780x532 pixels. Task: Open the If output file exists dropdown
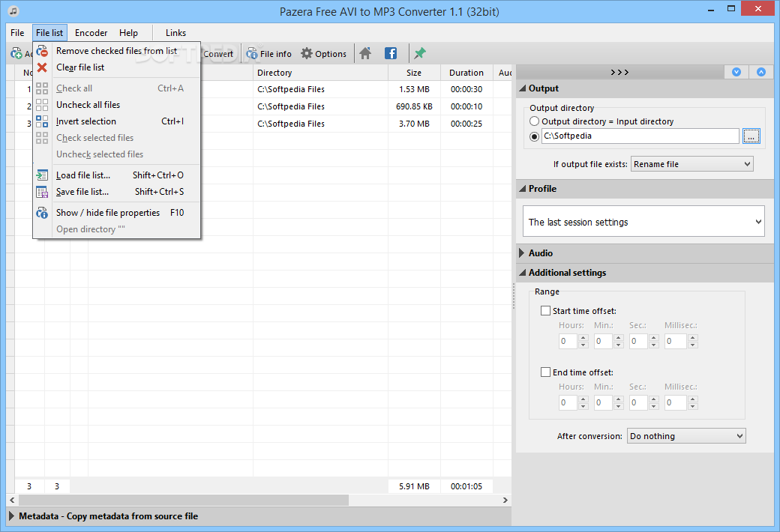click(692, 164)
